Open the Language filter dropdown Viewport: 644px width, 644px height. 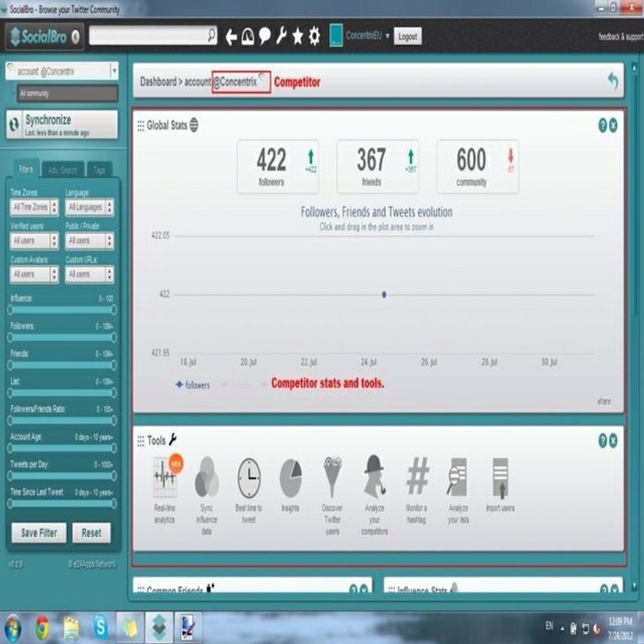click(89, 208)
